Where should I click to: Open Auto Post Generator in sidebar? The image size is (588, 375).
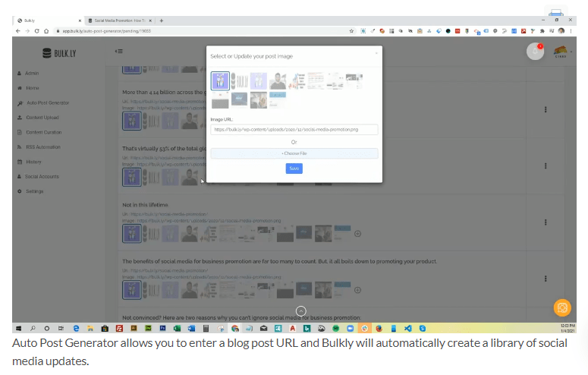[48, 102]
